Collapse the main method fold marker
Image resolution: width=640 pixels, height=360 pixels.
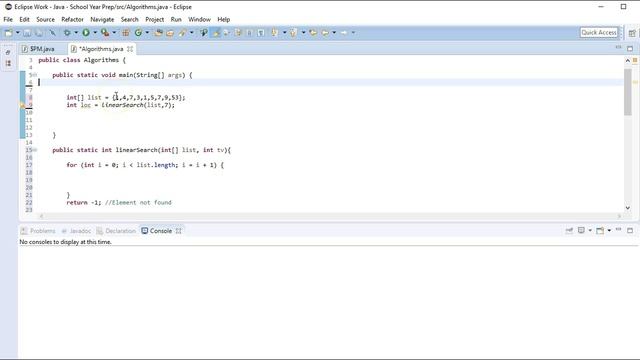(35, 75)
